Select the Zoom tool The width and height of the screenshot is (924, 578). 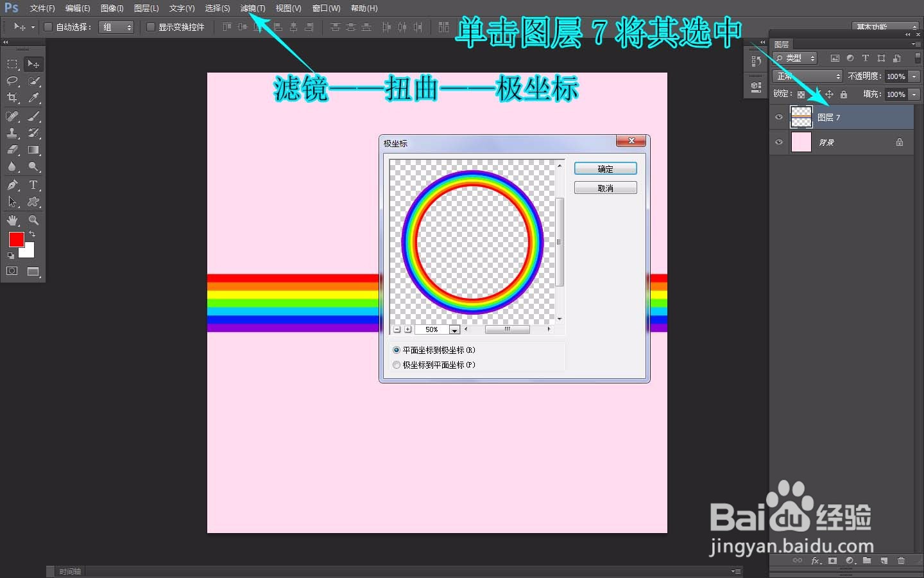click(x=33, y=220)
